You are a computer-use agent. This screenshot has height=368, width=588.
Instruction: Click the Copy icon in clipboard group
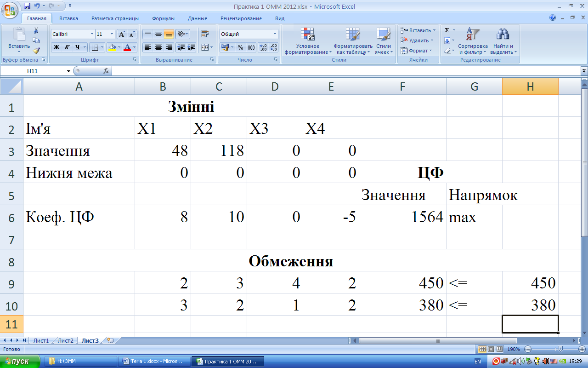(36, 40)
